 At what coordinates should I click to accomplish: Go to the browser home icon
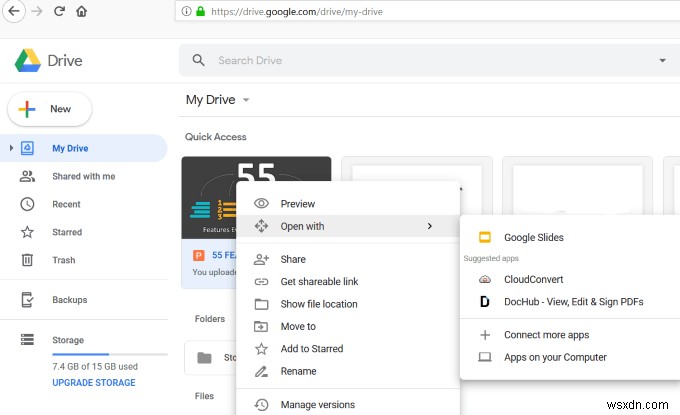point(82,11)
